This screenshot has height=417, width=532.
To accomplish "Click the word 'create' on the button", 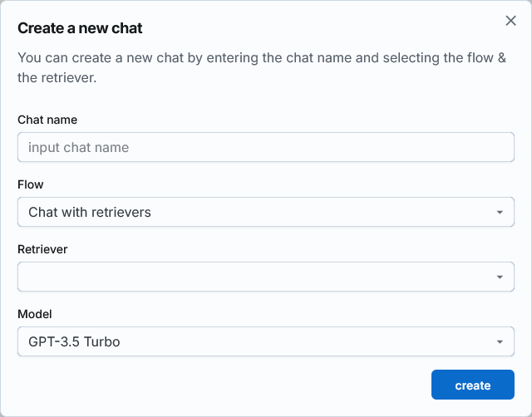I will (x=473, y=385).
